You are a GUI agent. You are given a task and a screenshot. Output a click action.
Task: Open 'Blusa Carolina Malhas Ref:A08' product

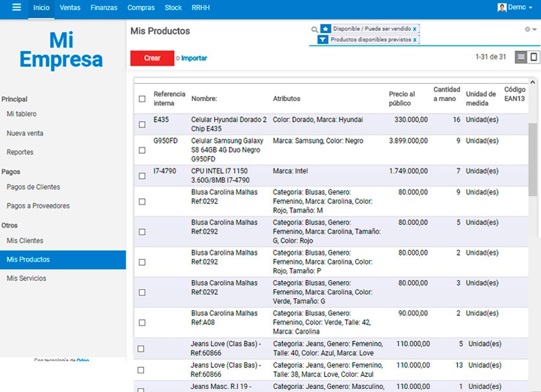point(224,318)
